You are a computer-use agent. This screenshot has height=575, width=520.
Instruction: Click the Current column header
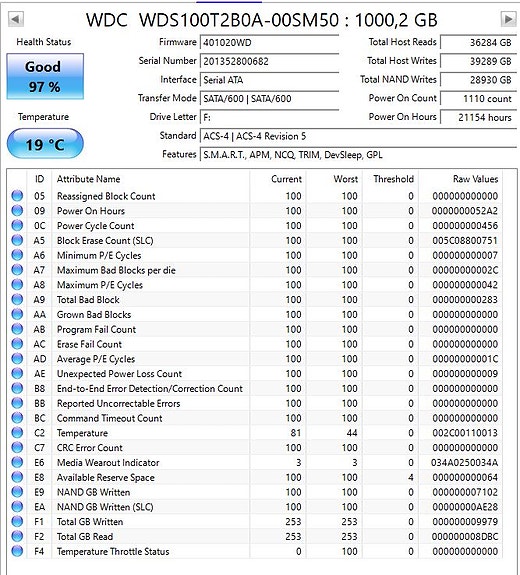(286, 179)
